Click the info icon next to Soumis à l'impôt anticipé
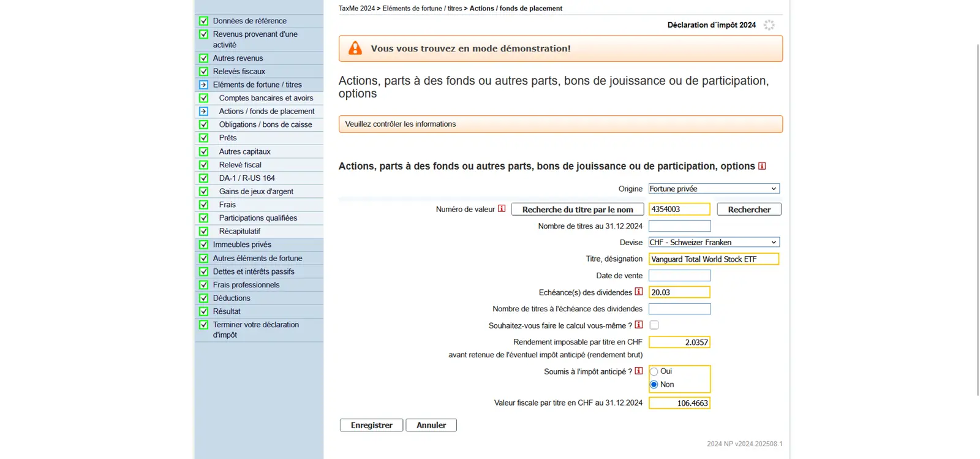This screenshot has width=980, height=459. click(639, 371)
